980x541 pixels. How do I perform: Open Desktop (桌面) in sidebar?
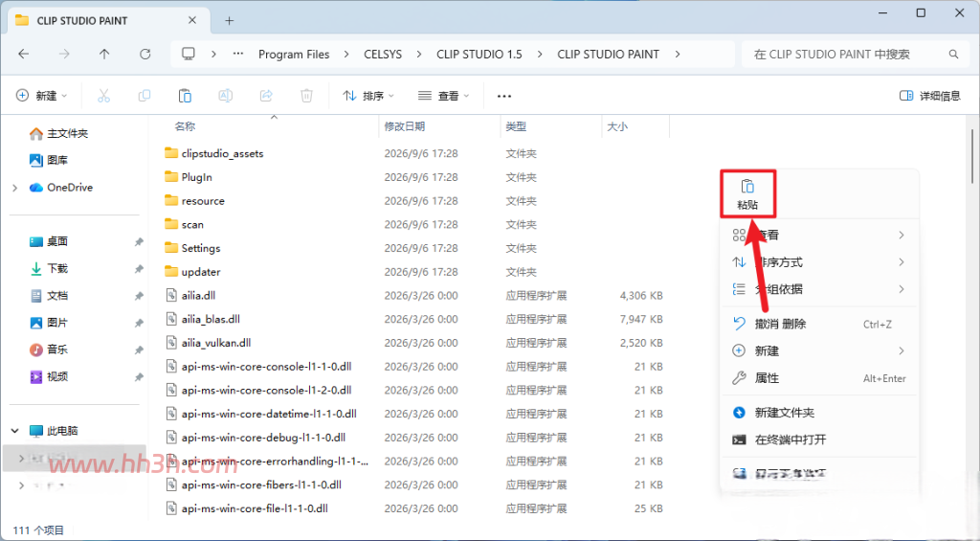pos(49,241)
